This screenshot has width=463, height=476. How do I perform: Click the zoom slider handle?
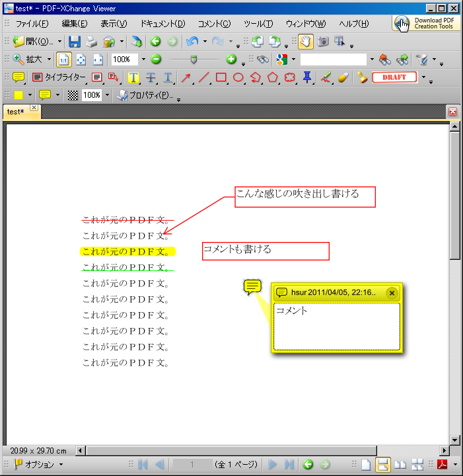tap(193, 59)
